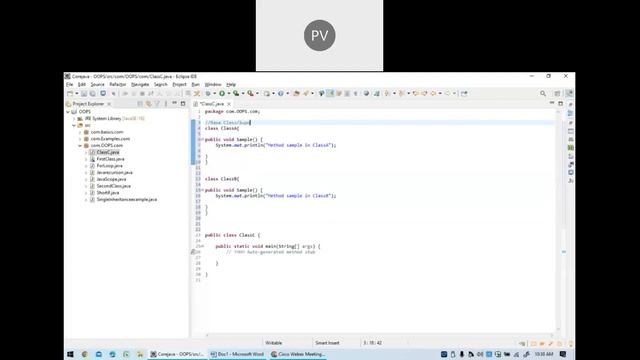Collapse the src folder node
This screenshot has height=360, width=640.
click(74, 125)
